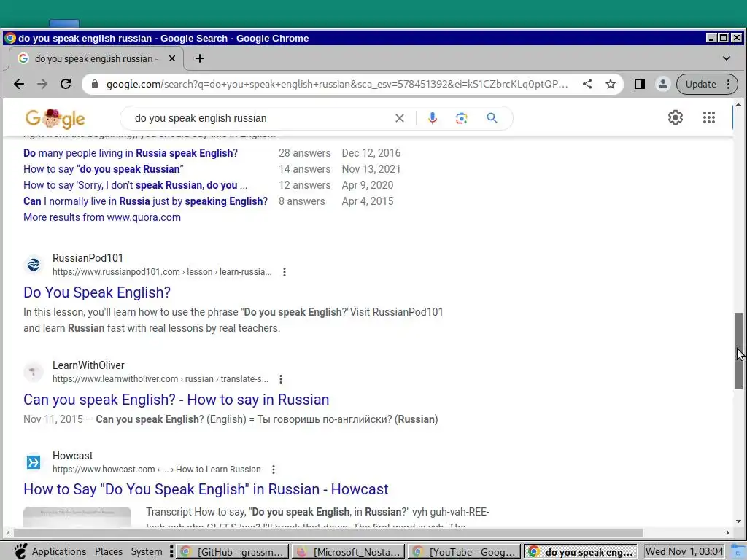747x560 pixels.
Task: Click the clock showing Wed Nov 1, 03:04
Action: tap(684, 551)
